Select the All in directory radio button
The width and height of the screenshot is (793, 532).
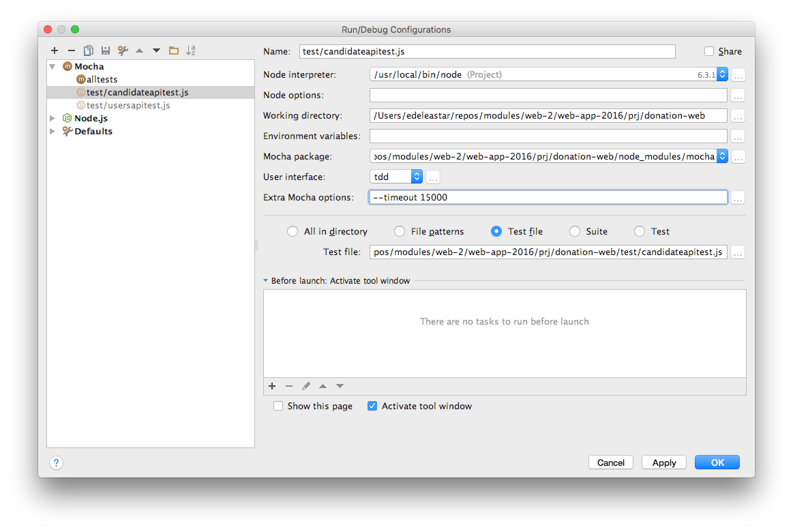[293, 231]
